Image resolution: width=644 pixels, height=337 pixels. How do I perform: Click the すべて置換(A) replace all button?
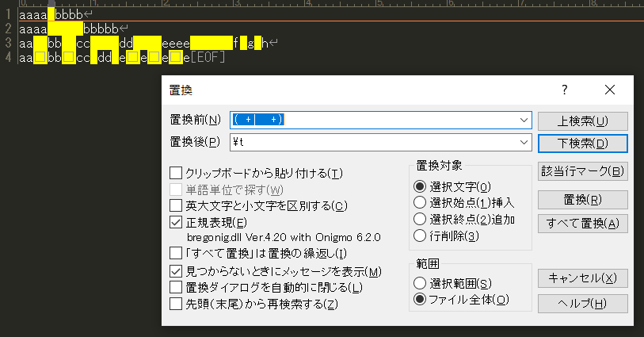pos(583,224)
